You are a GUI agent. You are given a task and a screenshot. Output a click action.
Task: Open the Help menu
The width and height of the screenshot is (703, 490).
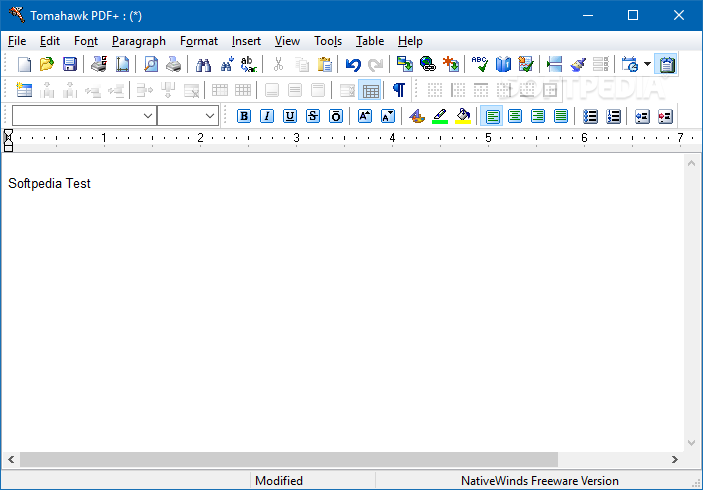410,41
